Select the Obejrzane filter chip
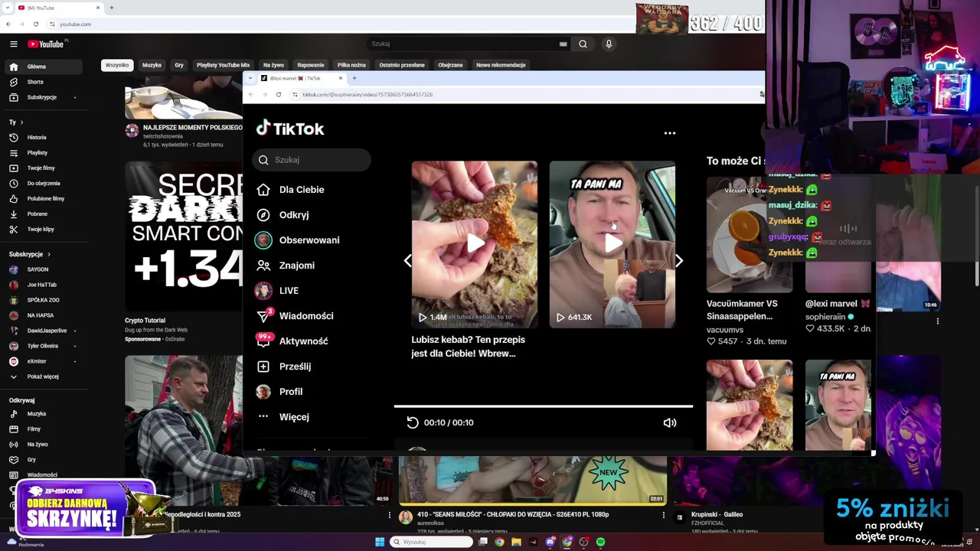The width and height of the screenshot is (980, 551). click(x=450, y=65)
